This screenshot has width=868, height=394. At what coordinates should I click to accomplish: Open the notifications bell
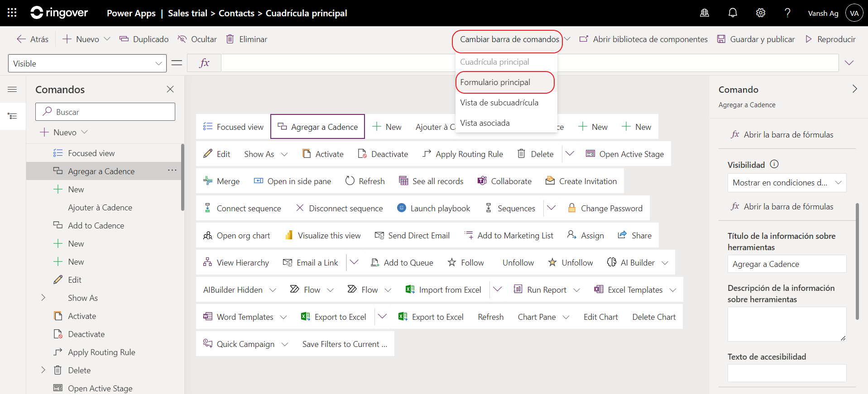733,13
